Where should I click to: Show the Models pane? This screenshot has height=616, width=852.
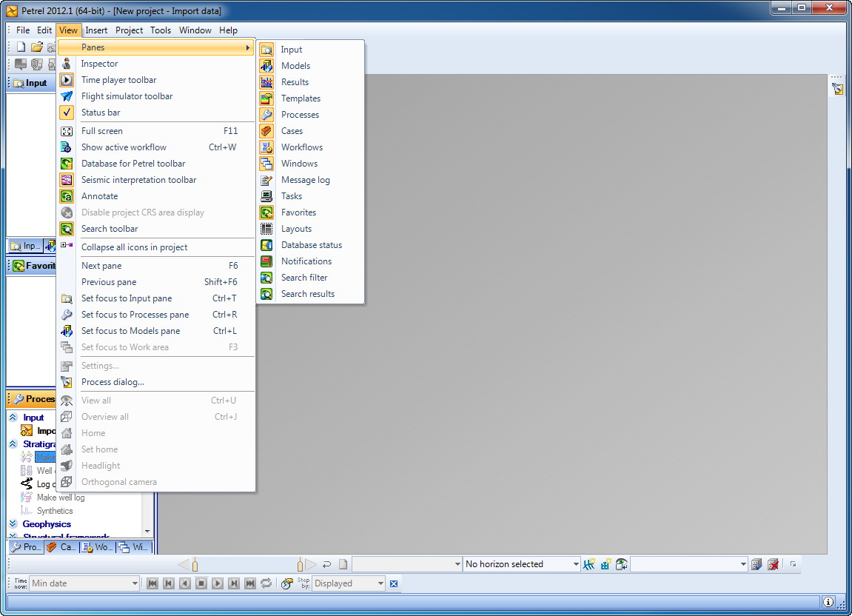(x=310, y=66)
